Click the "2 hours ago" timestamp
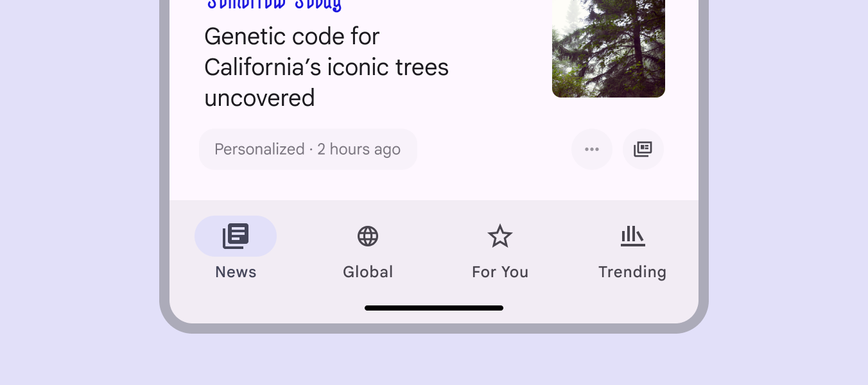 tap(359, 150)
